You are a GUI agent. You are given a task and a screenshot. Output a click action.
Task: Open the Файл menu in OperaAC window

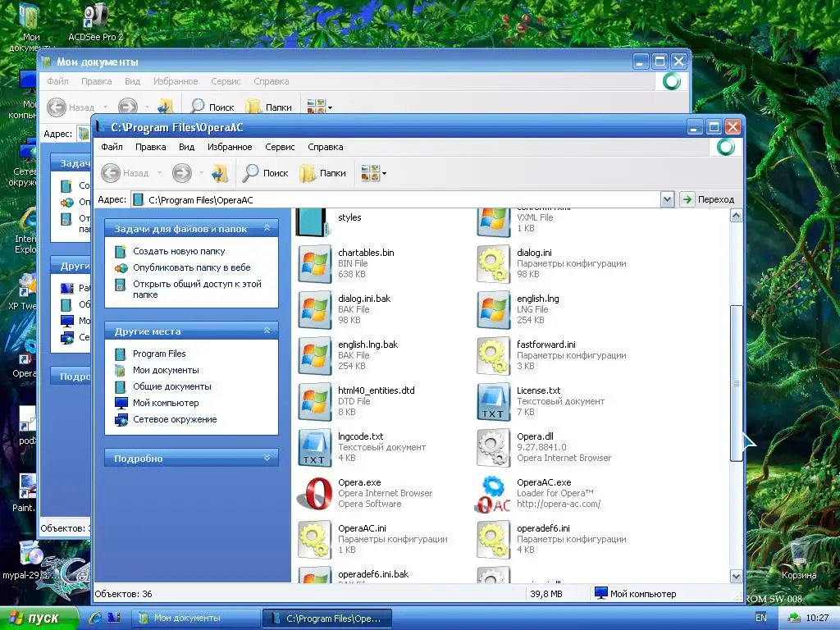pos(112,147)
